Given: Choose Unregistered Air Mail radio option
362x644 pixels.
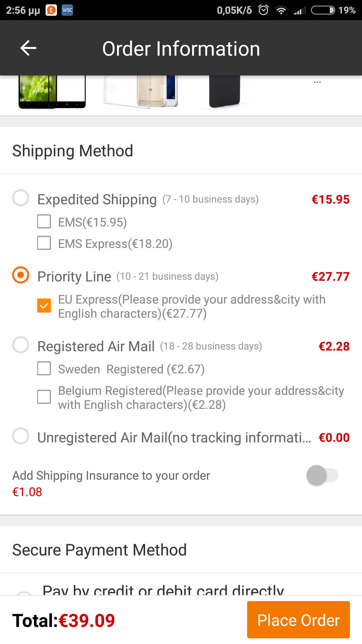Looking at the screenshot, I should pyautogui.click(x=21, y=436).
